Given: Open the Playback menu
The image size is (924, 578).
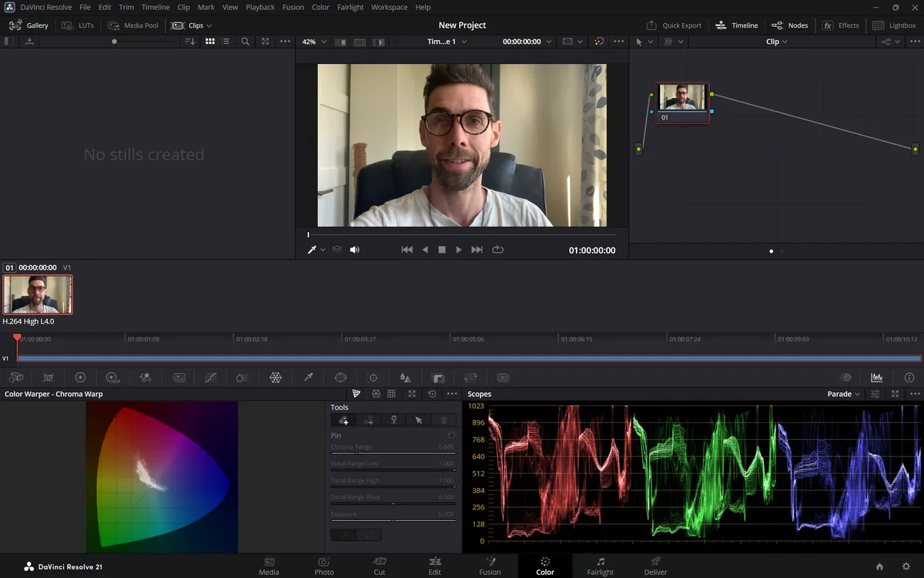Looking at the screenshot, I should [x=260, y=7].
